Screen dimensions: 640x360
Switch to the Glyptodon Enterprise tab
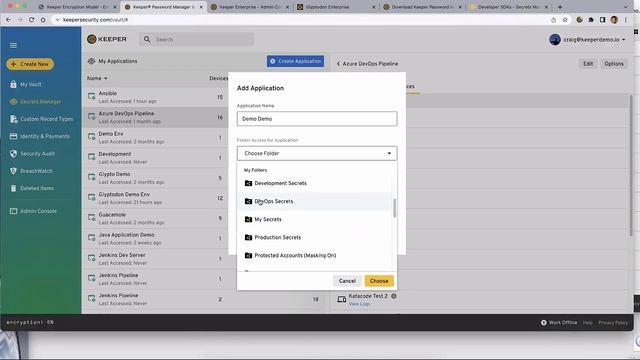pyautogui.click(x=336, y=7)
